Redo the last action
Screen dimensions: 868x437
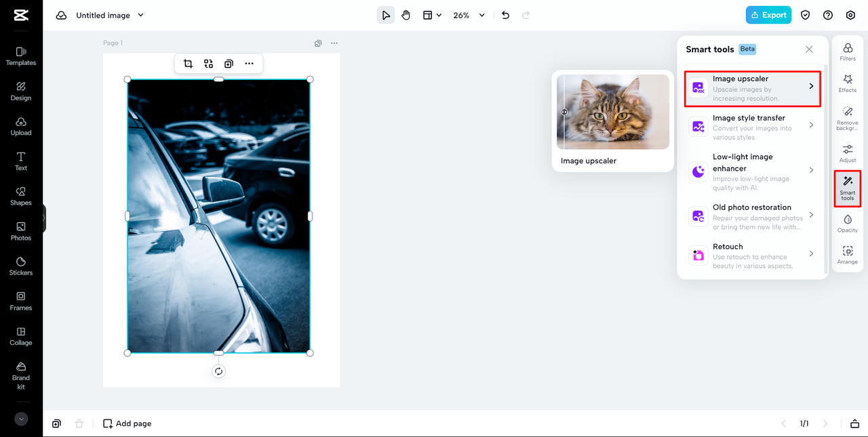coord(526,15)
